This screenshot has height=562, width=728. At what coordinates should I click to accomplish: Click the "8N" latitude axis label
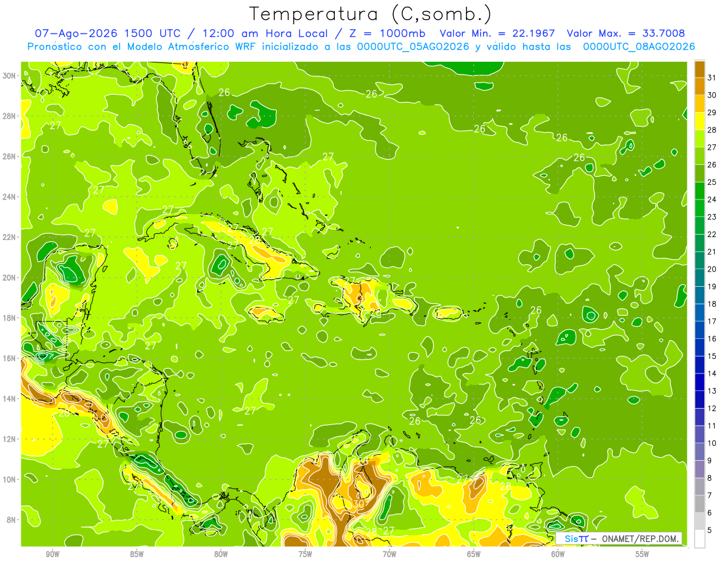pos(11,520)
